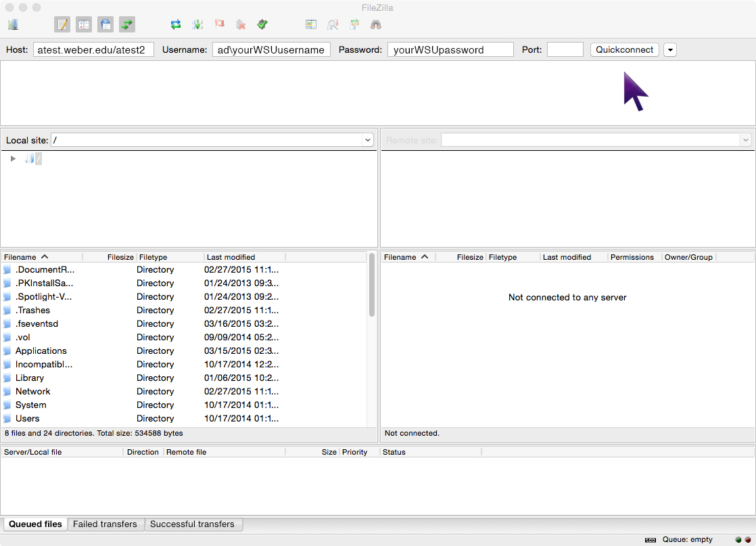Click the reconnect to last server icon

[x=262, y=25]
